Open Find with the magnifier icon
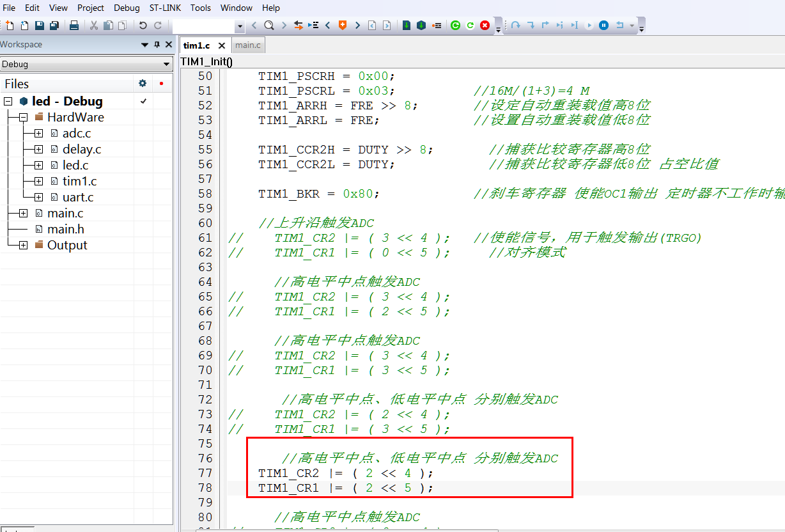 click(269, 26)
